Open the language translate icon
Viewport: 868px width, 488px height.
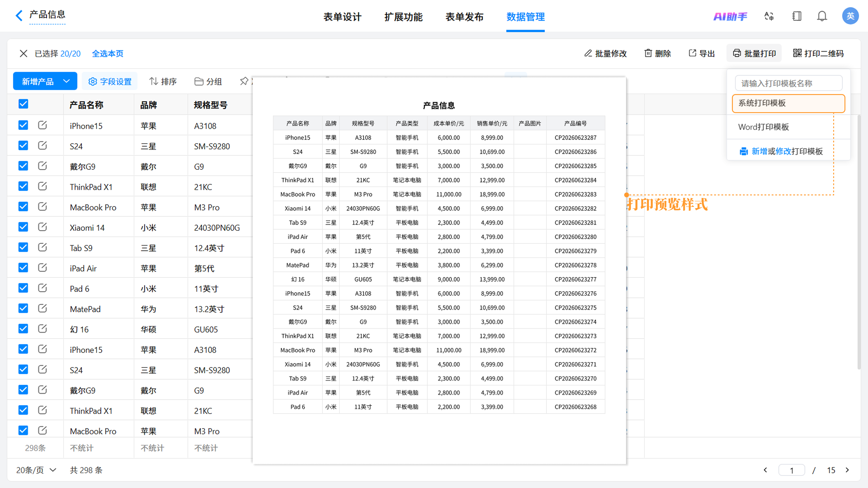(769, 16)
